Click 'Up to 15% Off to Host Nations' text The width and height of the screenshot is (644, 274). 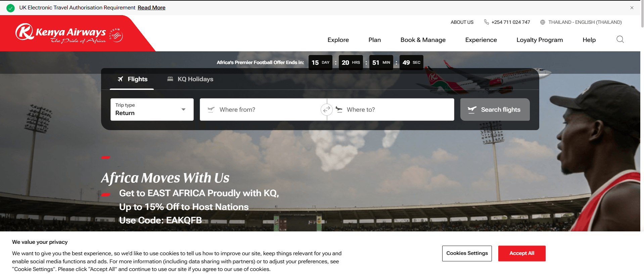click(x=184, y=207)
